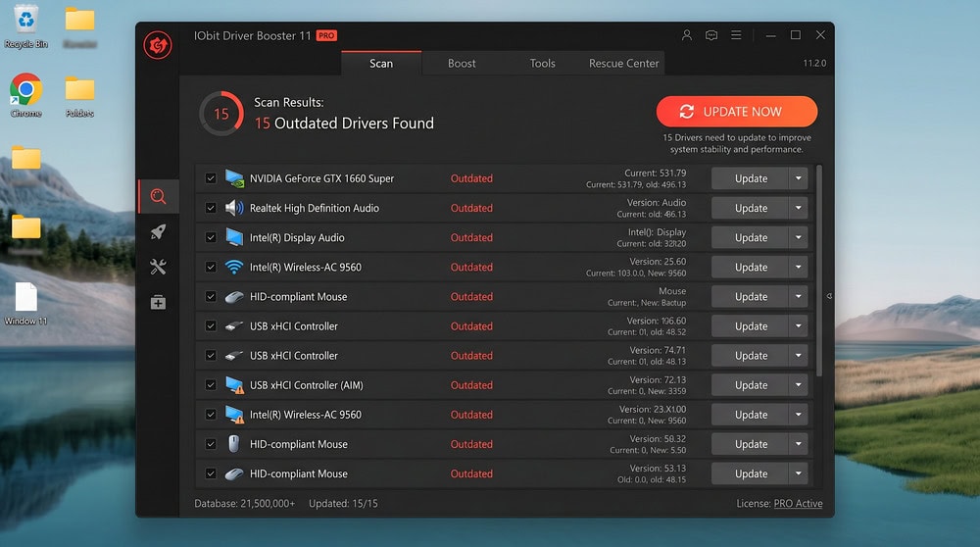Uncheck the NVIDIA GeForce GTX 1660 Super checkbox
This screenshot has height=547, width=980.
(x=211, y=178)
